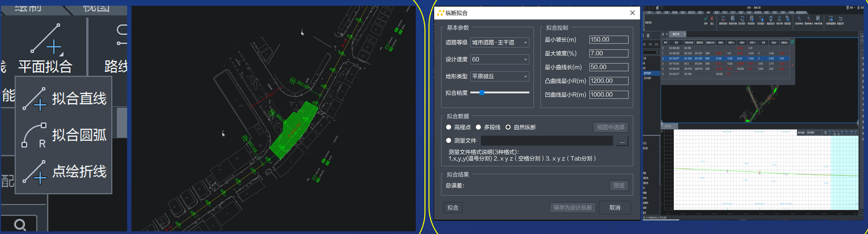Click the 数据还原 undo arrow icon
868x234 pixels.
pyautogui.click(x=840, y=19)
